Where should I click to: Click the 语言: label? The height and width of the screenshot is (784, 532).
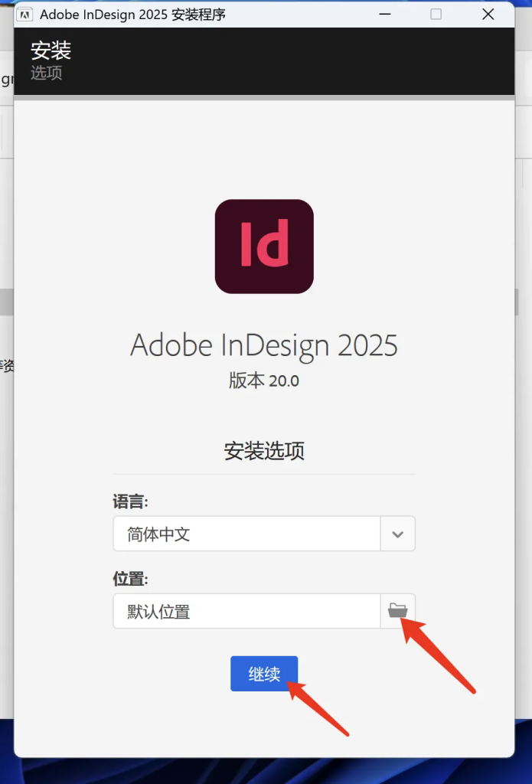pyautogui.click(x=130, y=501)
